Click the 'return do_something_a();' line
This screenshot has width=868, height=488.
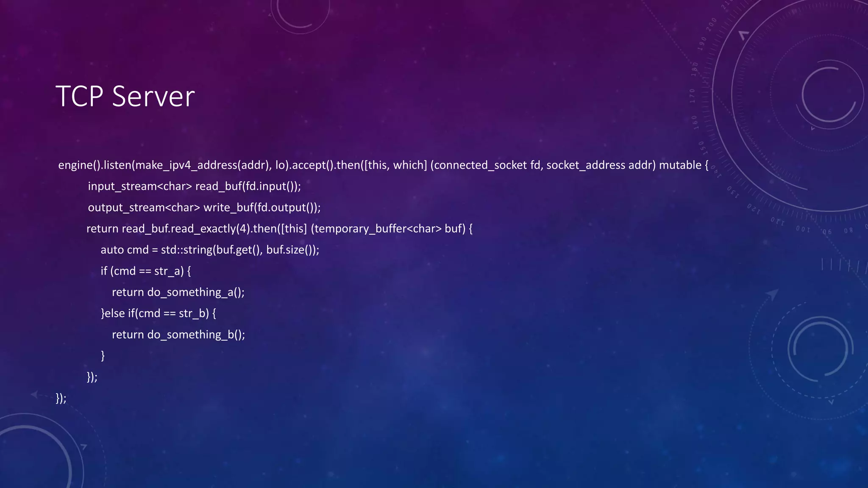pyautogui.click(x=178, y=292)
